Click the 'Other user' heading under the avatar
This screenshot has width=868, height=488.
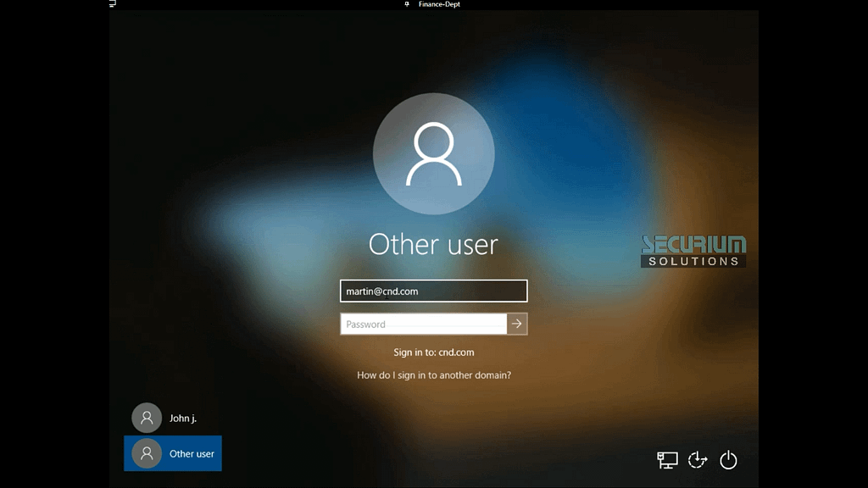[433, 245]
